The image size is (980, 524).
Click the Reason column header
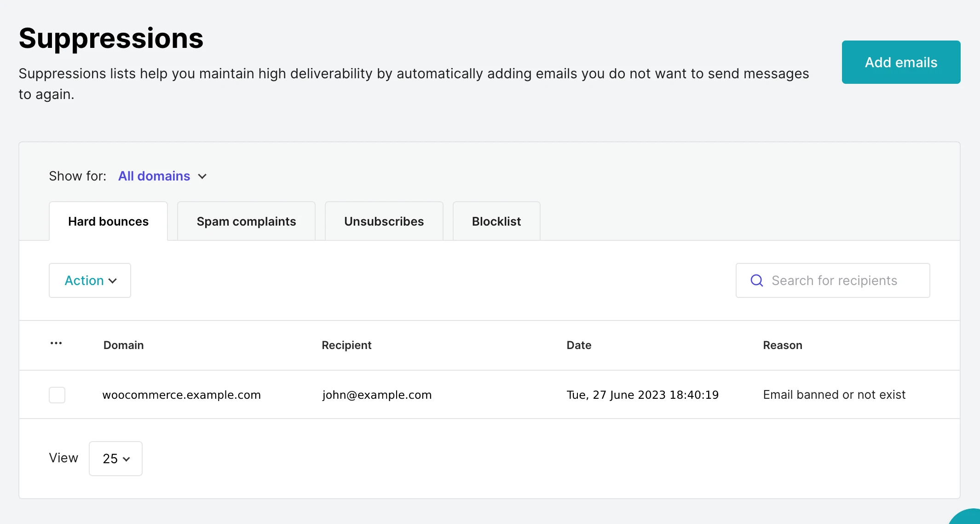(x=782, y=345)
